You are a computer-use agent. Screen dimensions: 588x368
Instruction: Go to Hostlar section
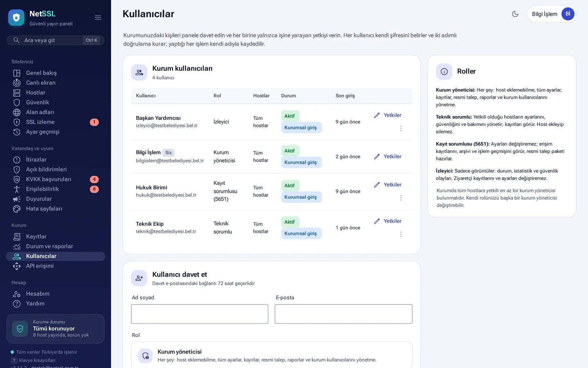tap(55, 93)
